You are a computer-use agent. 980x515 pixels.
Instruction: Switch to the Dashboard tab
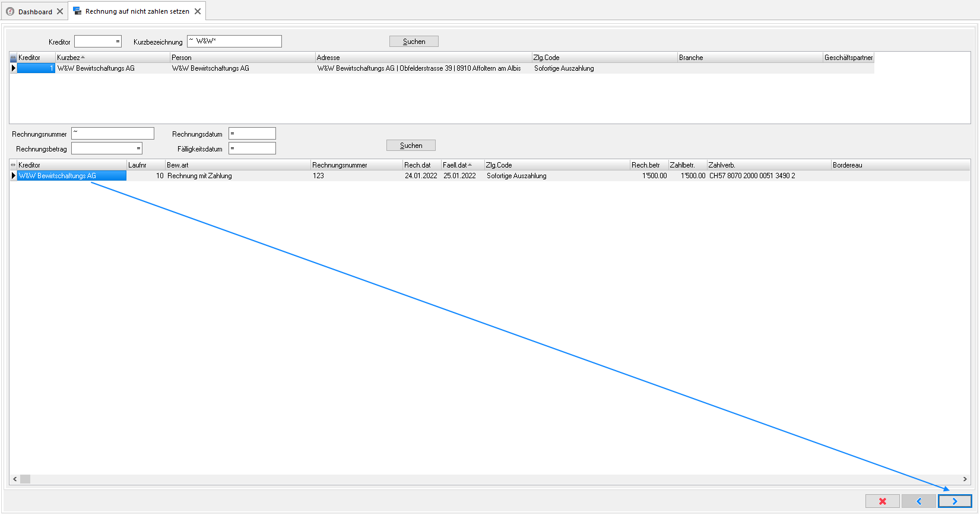pyautogui.click(x=35, y=11)
